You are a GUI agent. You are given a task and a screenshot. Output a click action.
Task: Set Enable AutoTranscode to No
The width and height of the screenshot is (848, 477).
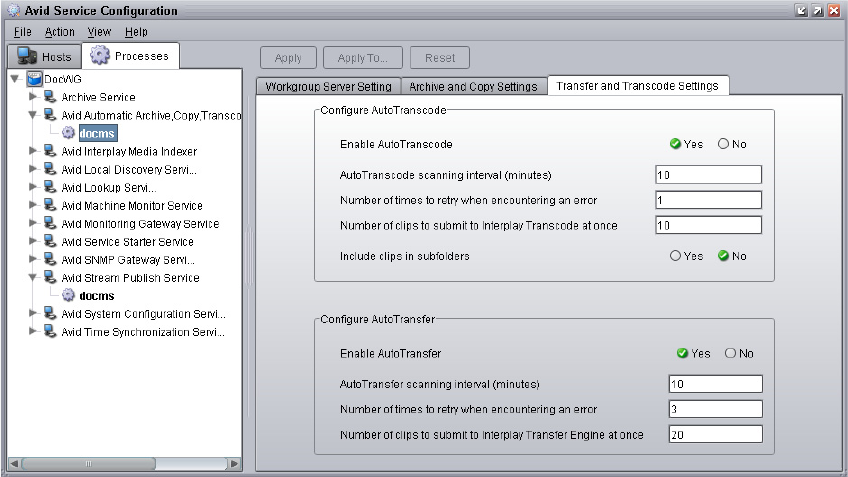(x=723, y=144)
